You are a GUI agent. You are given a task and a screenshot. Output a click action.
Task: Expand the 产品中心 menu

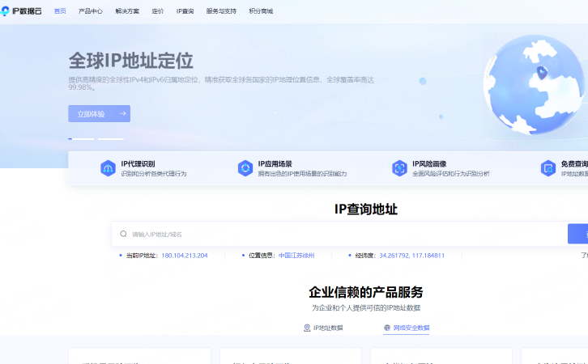click(91, 11)
